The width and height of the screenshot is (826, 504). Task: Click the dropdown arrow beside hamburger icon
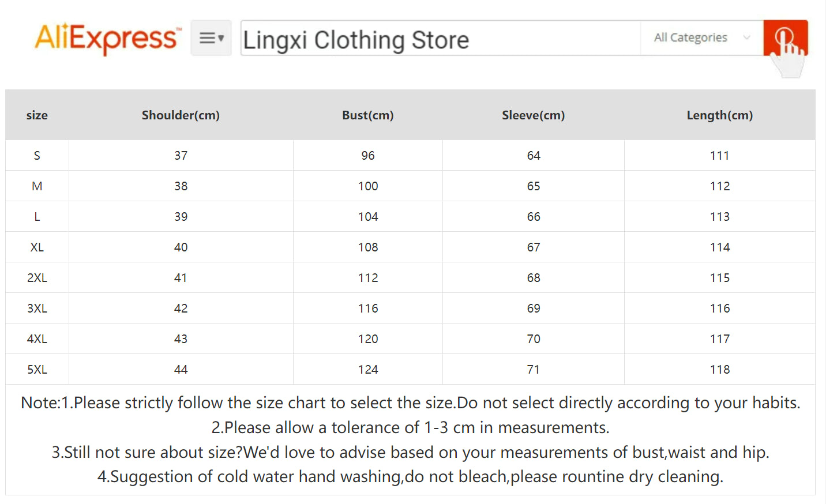pos(221,39)
